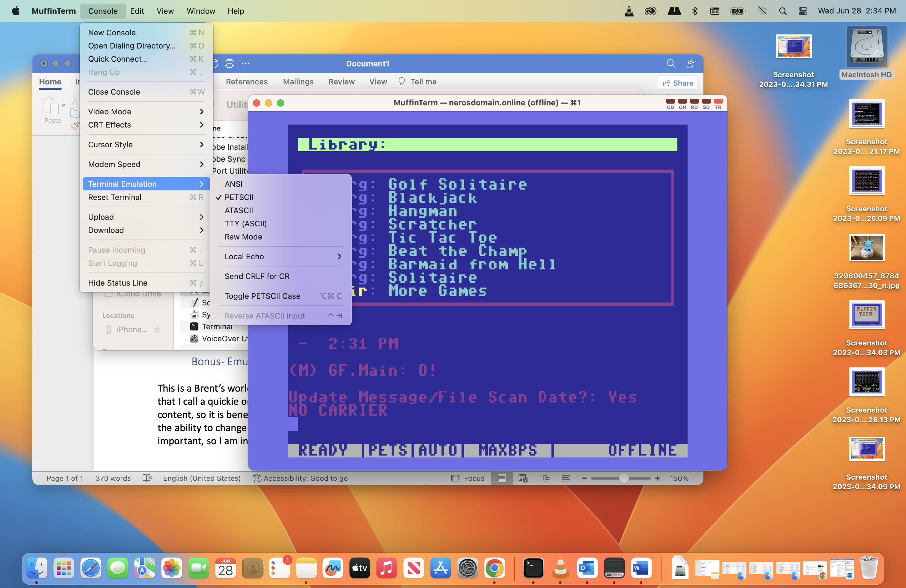Choose Quick Connect… from Console menu
906x588 pixels.
(146, 59)
